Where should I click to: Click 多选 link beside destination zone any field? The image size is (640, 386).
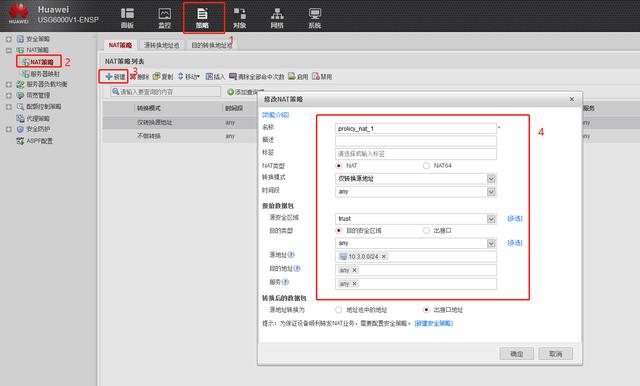point(515,243)
